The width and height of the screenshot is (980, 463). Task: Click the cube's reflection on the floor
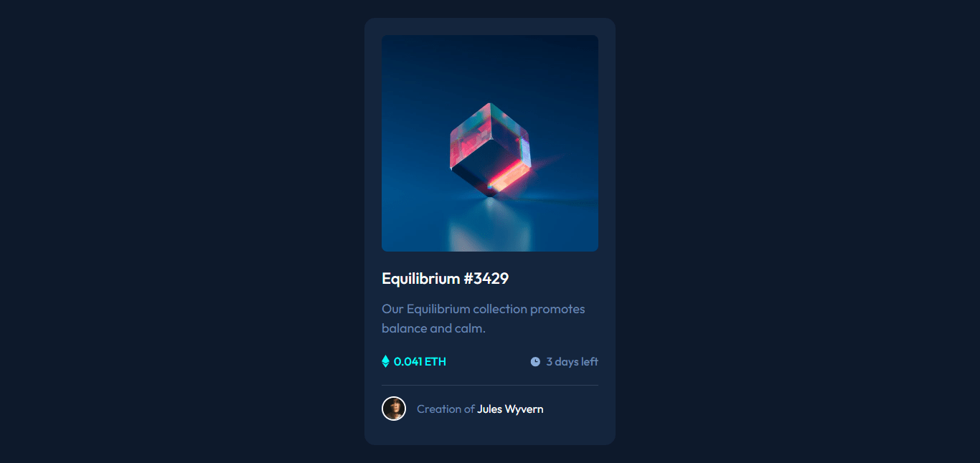[x=490, y=228]
